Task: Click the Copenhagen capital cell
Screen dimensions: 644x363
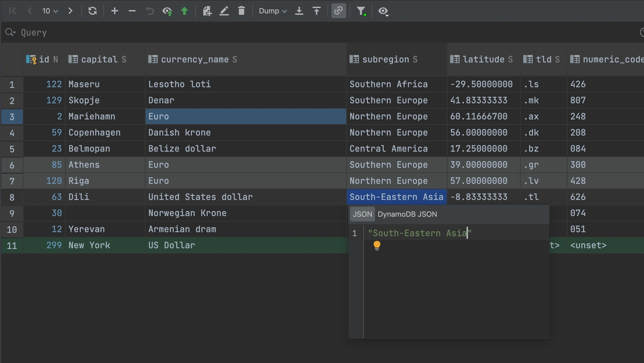Action: tap(105, 133)
